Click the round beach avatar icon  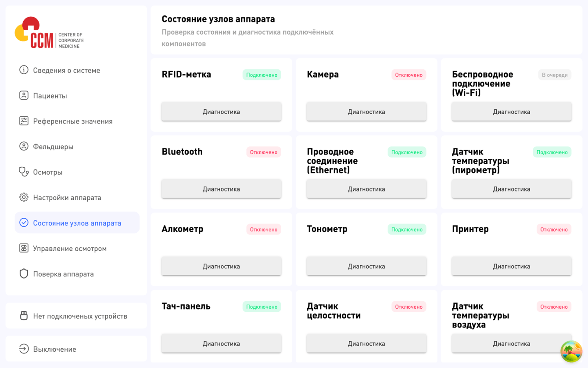(x=571, y=351)
